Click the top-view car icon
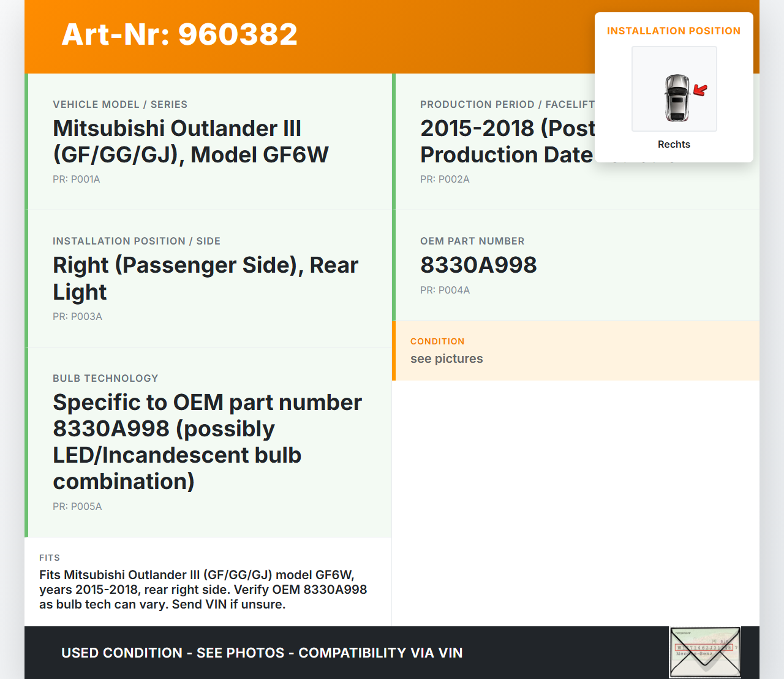The height and width of the screenshot is (679, 784). pyautogui.click(x=677, y=98)
